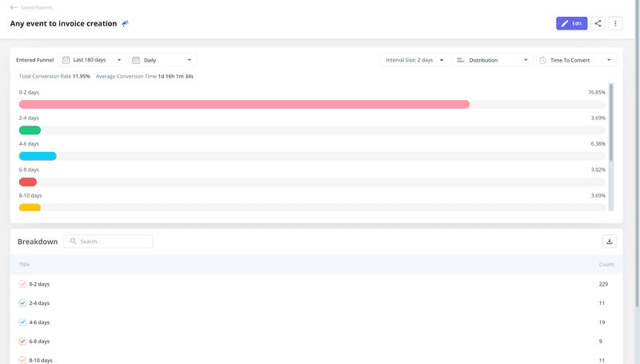
Task: Click the search magnifier icon in Breakdown
Action: (74, 241)
